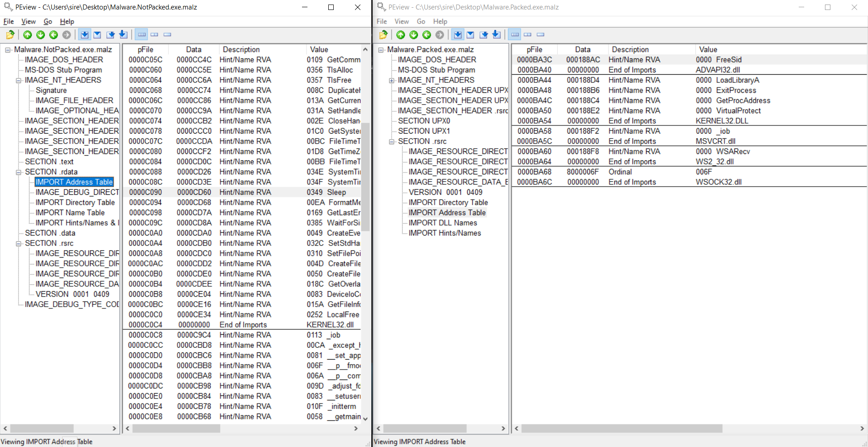Click green back arrow in NotPacked window toolbar
Screen dimensions: 868x447
tap(53, 35)
